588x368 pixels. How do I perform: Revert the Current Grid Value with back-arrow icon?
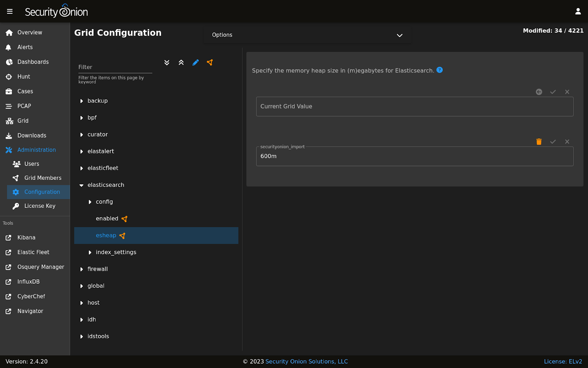(x=539, y=92)
